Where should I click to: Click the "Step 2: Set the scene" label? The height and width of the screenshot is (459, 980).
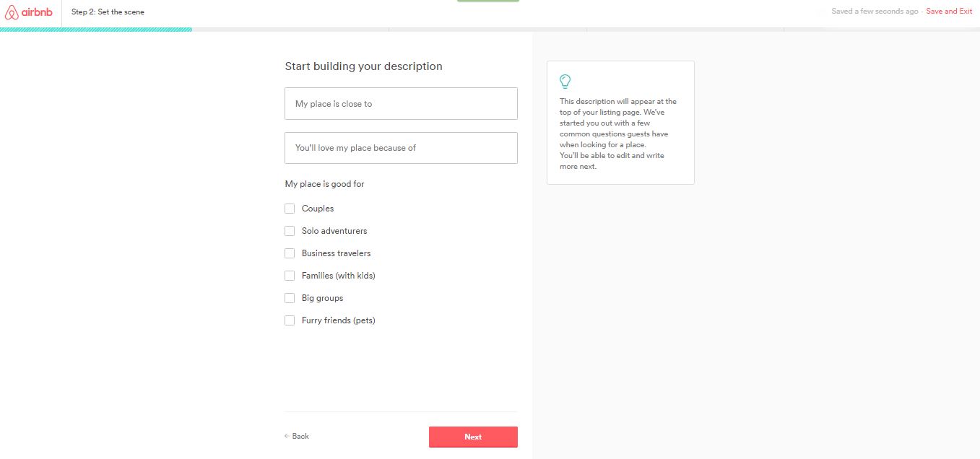pos(108,12)
